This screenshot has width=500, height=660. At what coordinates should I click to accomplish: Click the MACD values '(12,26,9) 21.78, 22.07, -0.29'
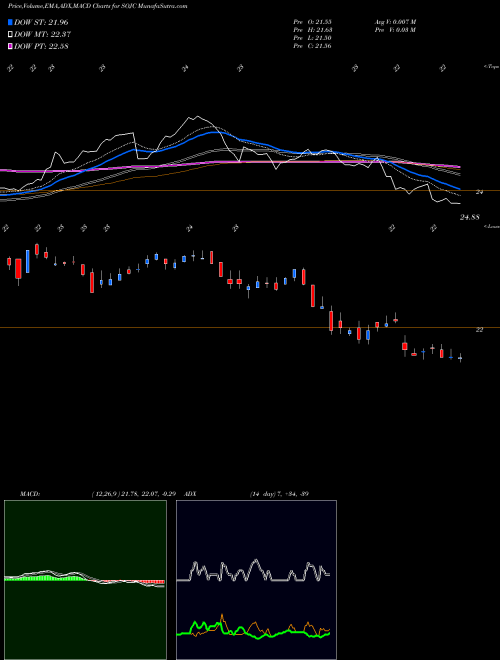pyautogui.click(x=136, y=494)
